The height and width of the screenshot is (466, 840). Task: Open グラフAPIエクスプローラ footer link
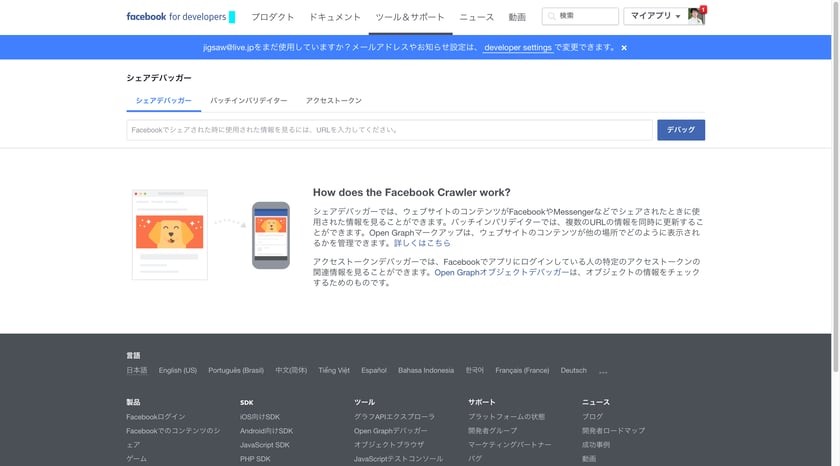(x=394, y=417)
